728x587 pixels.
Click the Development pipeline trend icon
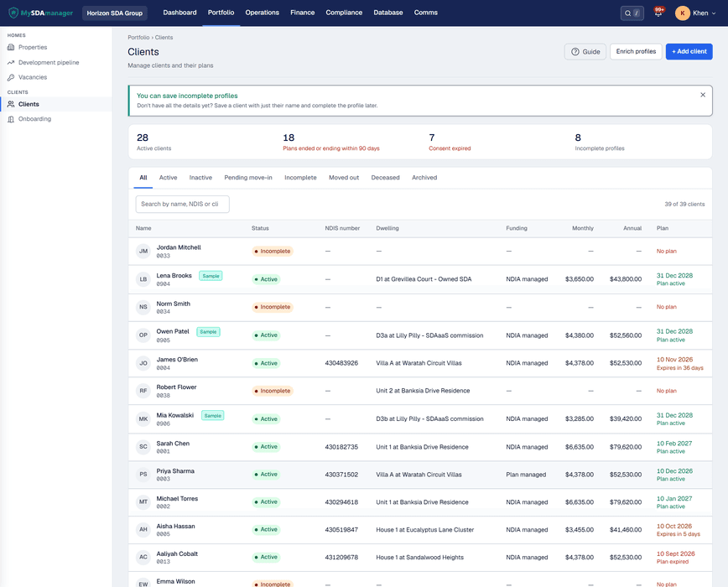[x=11, y=63]
